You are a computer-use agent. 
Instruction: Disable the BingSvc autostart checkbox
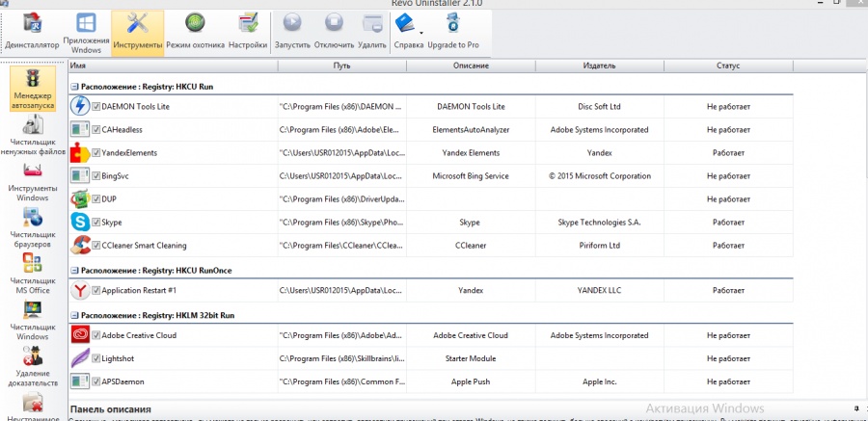coord(95,176)
